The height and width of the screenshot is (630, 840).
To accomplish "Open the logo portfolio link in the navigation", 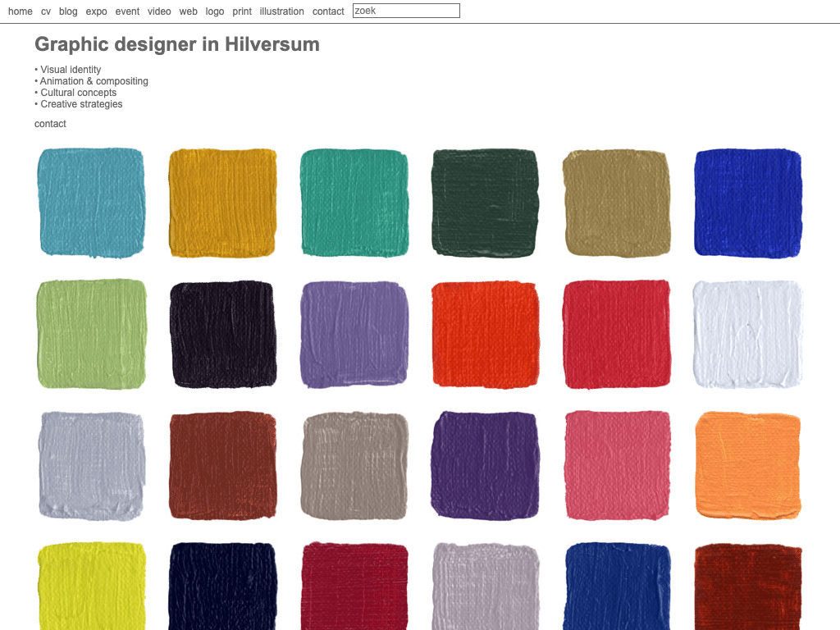I will click(x=215, y=11).
